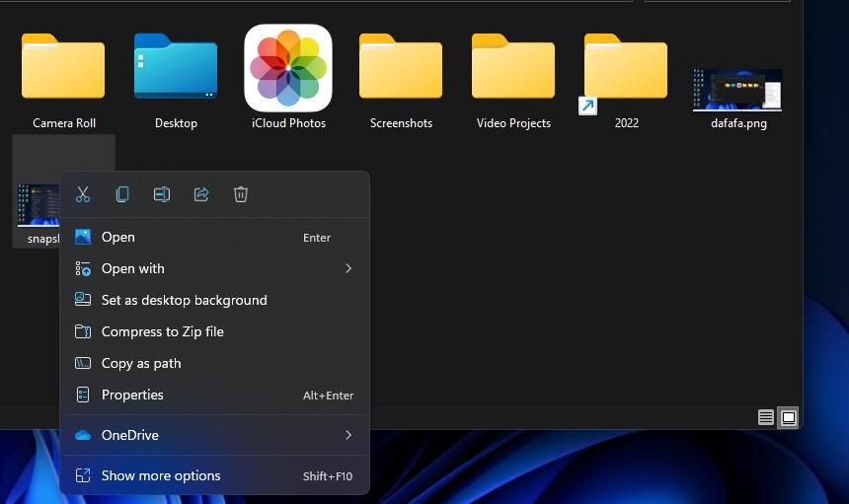
Task: Expand the OneDrive submenu
Action: click(x=214, y=435)
